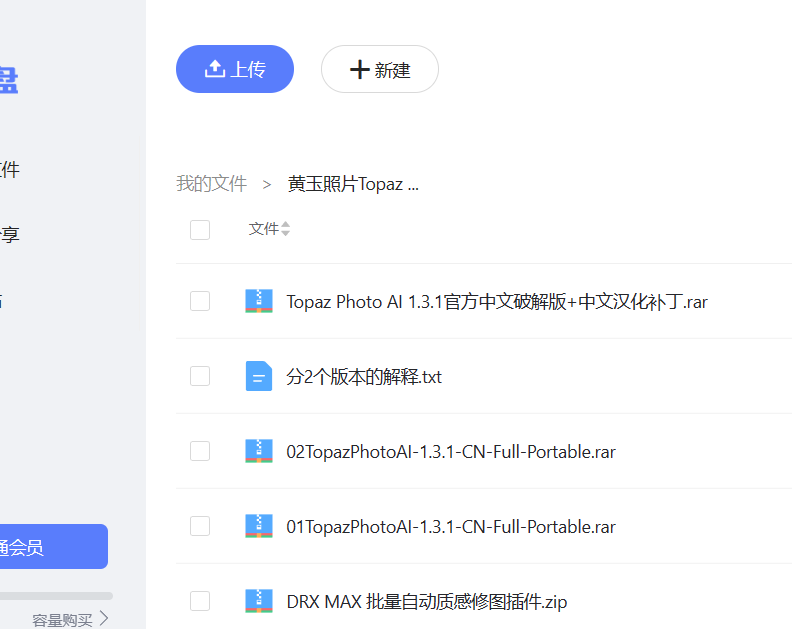The width and height of the screenshot is (792, 629).
Task: Tick the select-all checkbox in the header
Action: 200,230
